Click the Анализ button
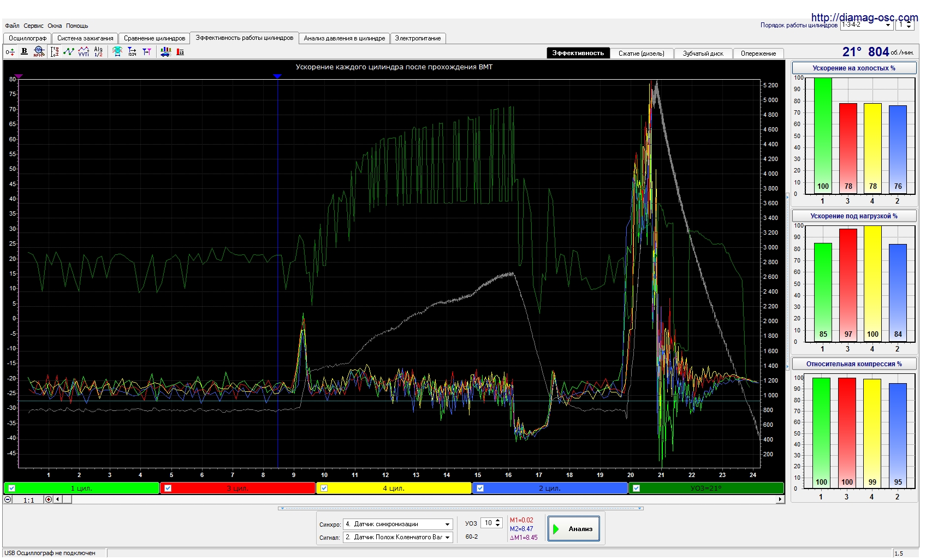This screenshot has height=560, width=926. pos(573,529)
